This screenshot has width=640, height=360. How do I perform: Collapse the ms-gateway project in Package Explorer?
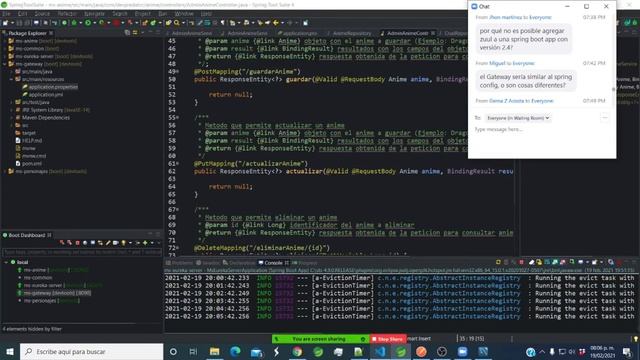(4, 64)
